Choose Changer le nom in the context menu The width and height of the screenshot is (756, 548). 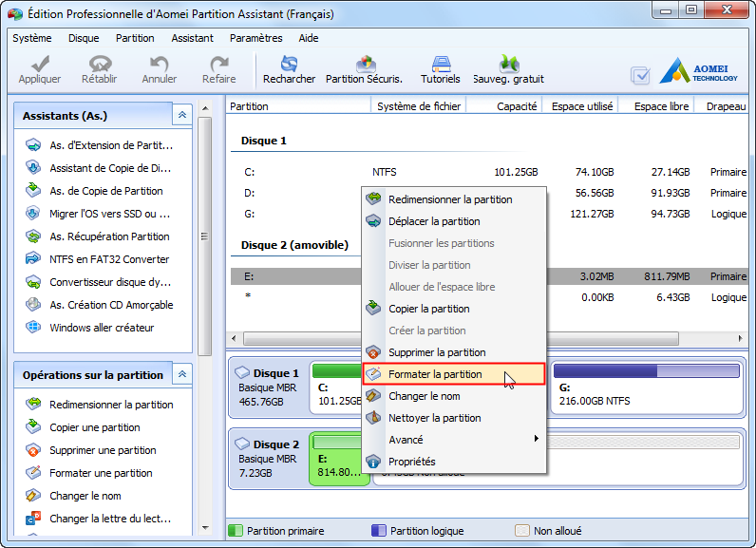coord(454,396)
